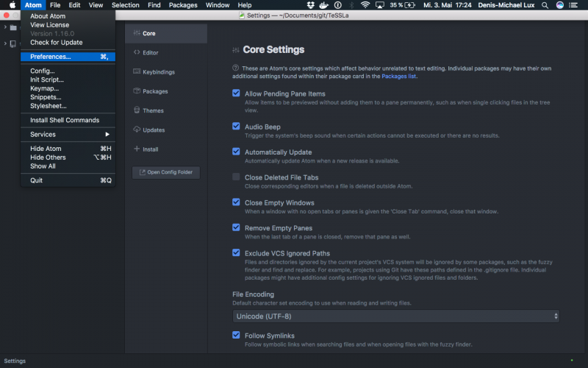This screenshot has width=588, height=368.
Task: Open the Keybindings settings section
Action: pyautogui.click(x=166, y=71)
